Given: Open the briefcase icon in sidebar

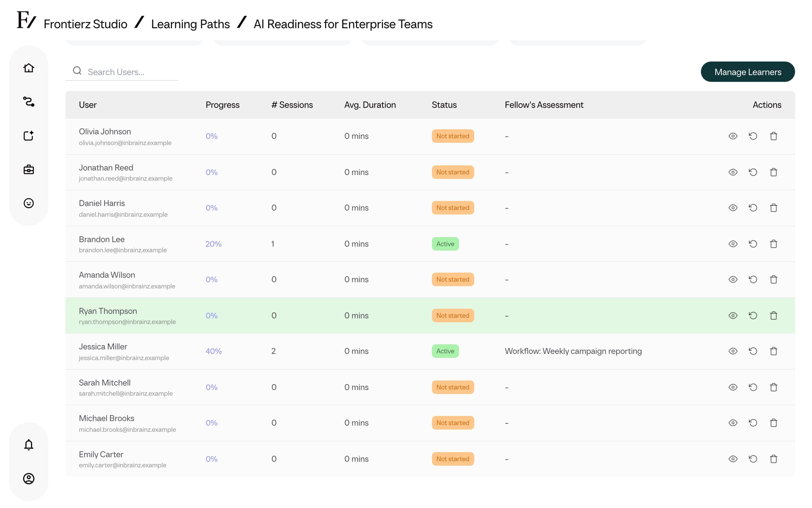Looking at the screenshot, I should (28, 169).
